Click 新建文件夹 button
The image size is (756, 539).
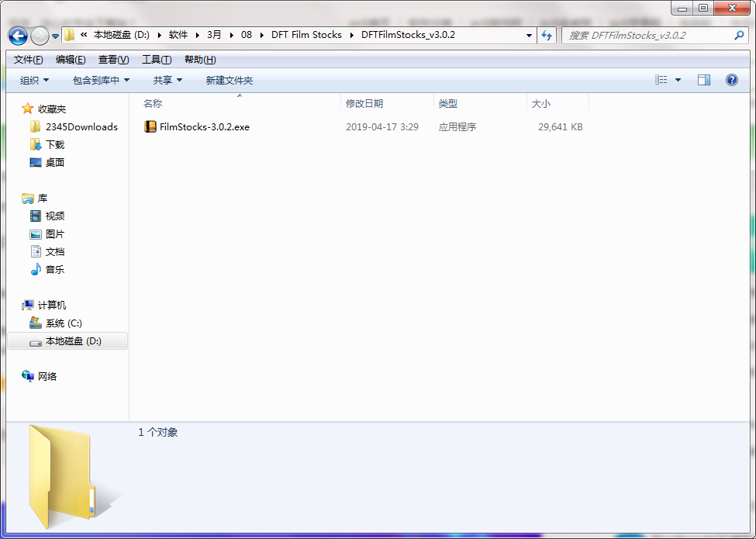pyautogui.click(x=229, y=80)
